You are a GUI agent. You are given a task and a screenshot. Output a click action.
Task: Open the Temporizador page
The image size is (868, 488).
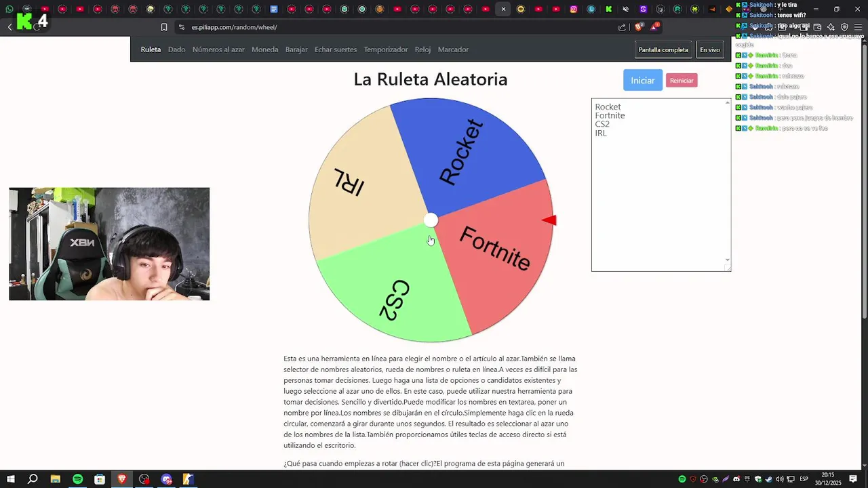tap(386, 49)
